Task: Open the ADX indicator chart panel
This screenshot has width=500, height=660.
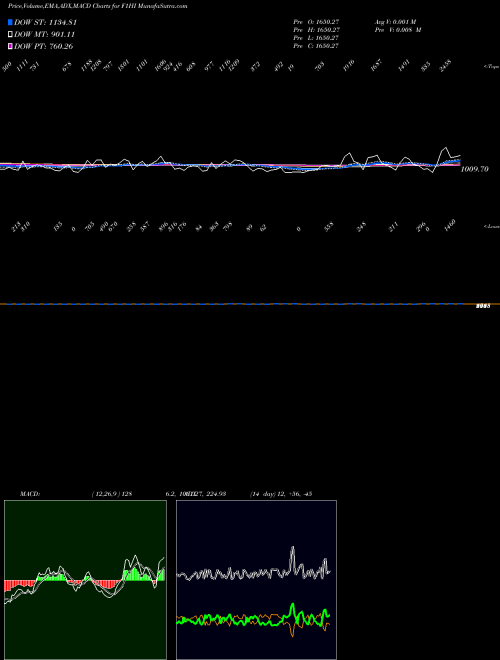Action: (256, 580)
